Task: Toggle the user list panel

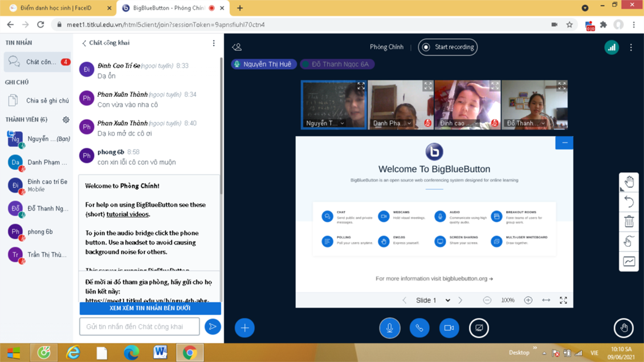Action: pos(237,47)
